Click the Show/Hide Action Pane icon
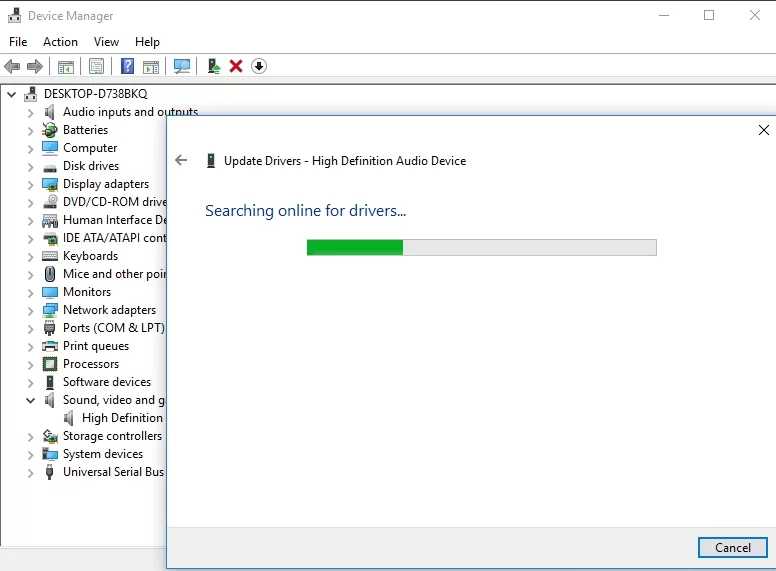Viewport: 776px width, 571px height. pyautogui.click(x=151, y=66)
